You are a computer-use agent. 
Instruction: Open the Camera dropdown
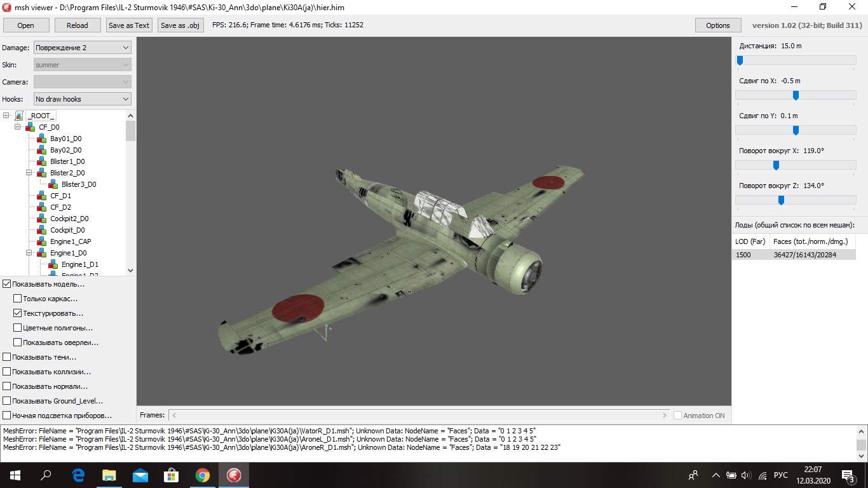click(83, 82)
